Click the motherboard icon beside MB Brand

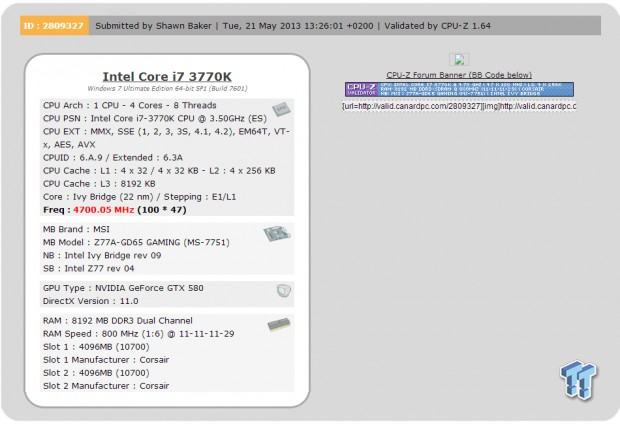(277, 234)
